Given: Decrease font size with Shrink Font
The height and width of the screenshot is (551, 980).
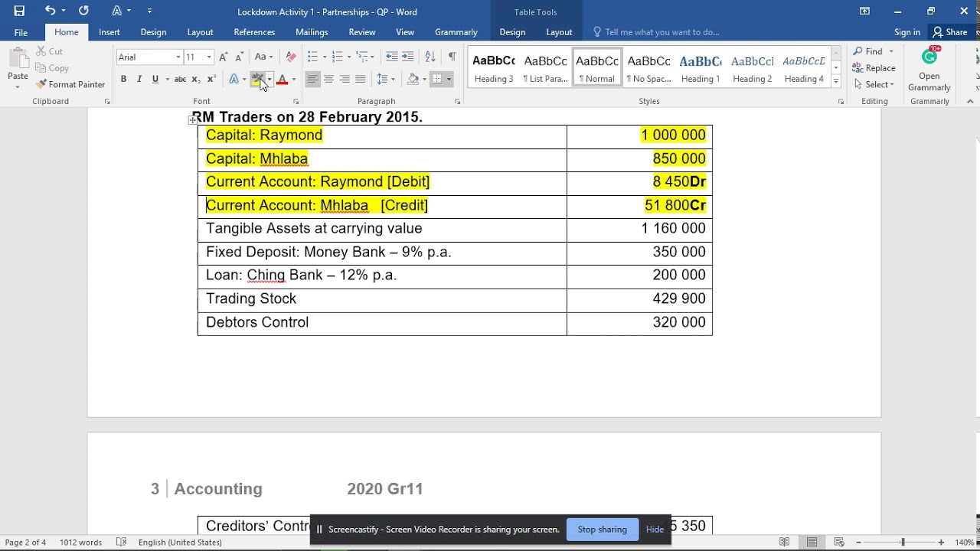Looking at the screenshot, I should tap(239, 57).
